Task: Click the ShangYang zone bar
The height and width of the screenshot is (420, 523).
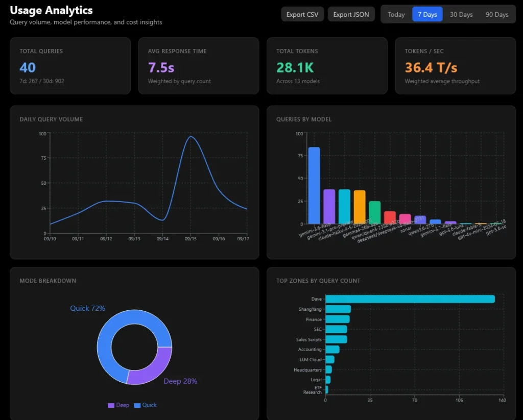Action: click(338, 309)
